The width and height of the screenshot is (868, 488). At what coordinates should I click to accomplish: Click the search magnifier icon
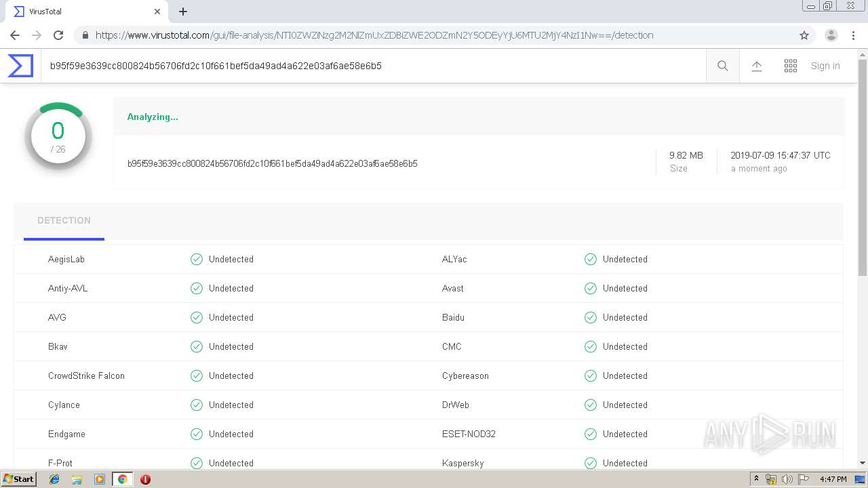pos(723,66)
